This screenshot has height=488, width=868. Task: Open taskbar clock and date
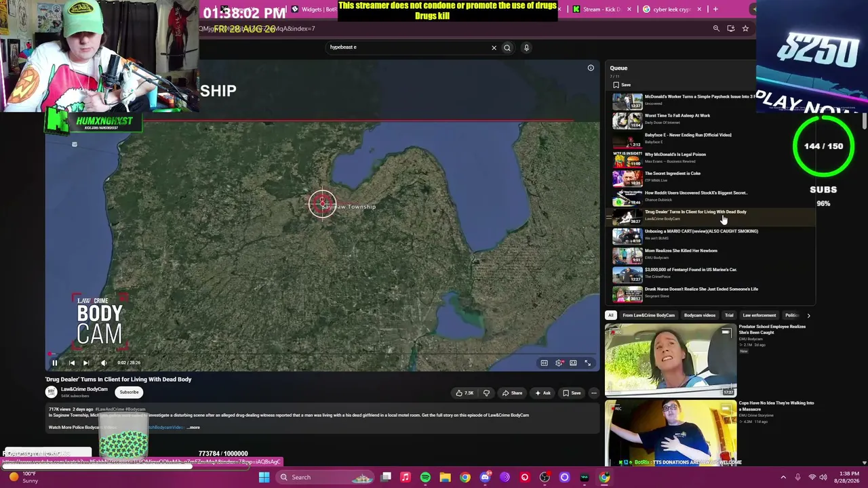848,477
